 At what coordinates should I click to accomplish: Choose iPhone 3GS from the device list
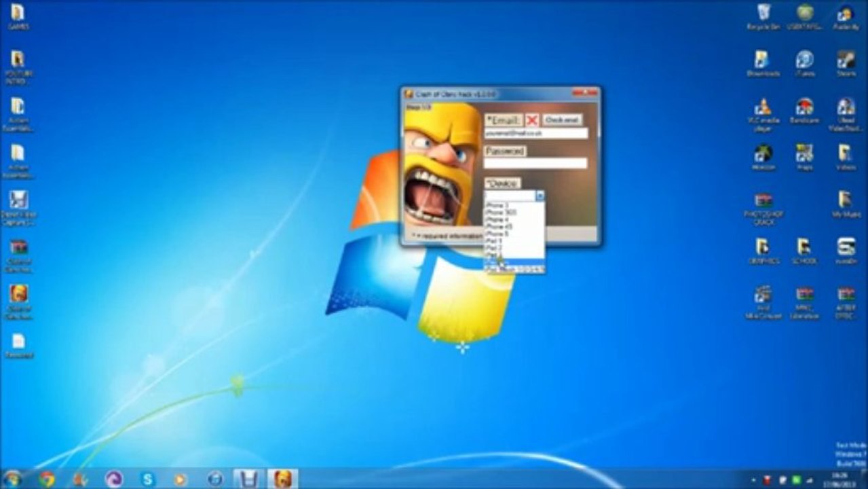tap(514, 212)
